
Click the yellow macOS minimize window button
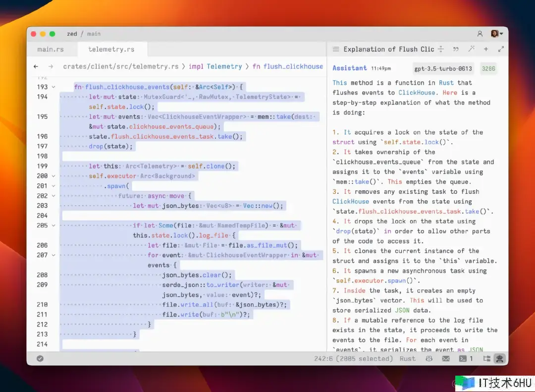tap(43, 34)
